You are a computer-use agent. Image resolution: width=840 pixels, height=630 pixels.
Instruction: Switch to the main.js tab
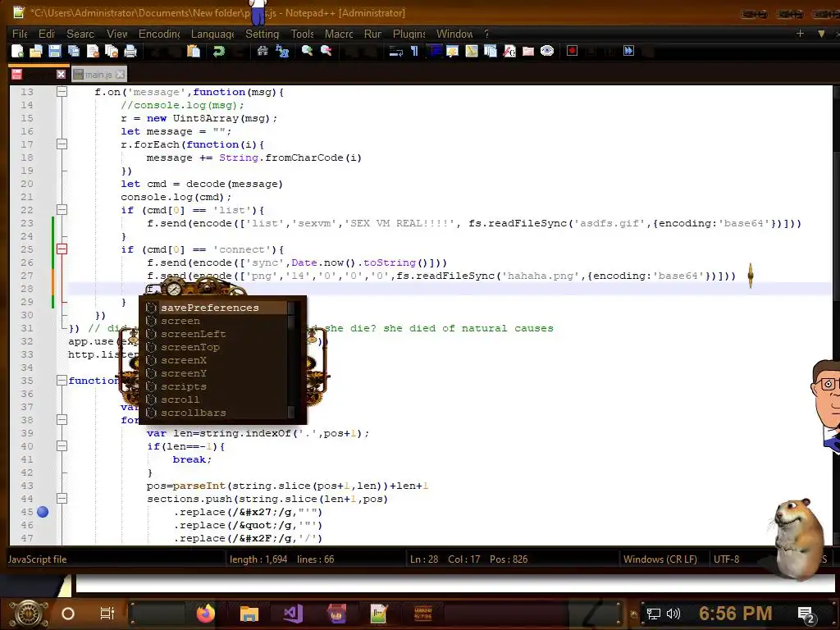pyautogui.click(x=98, y=75)
